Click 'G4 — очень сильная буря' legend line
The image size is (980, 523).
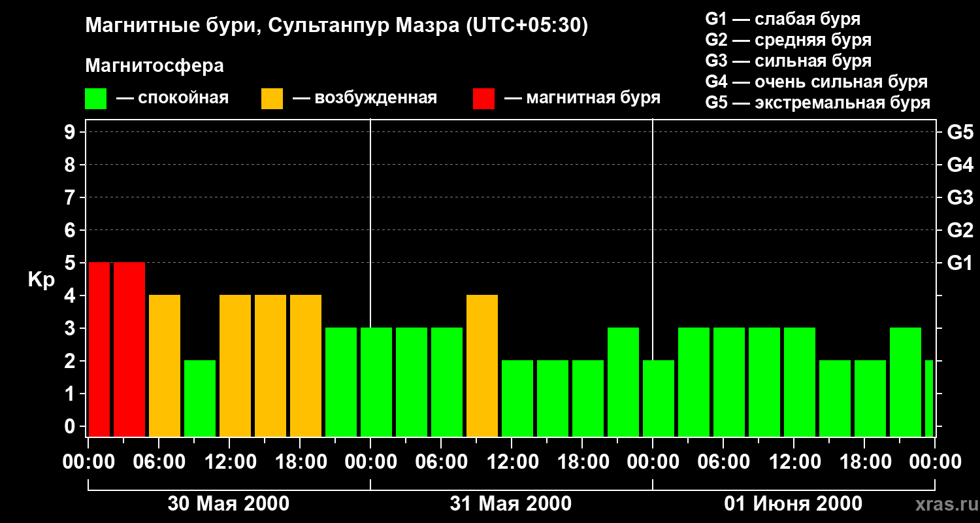click(x=817, y=82)
